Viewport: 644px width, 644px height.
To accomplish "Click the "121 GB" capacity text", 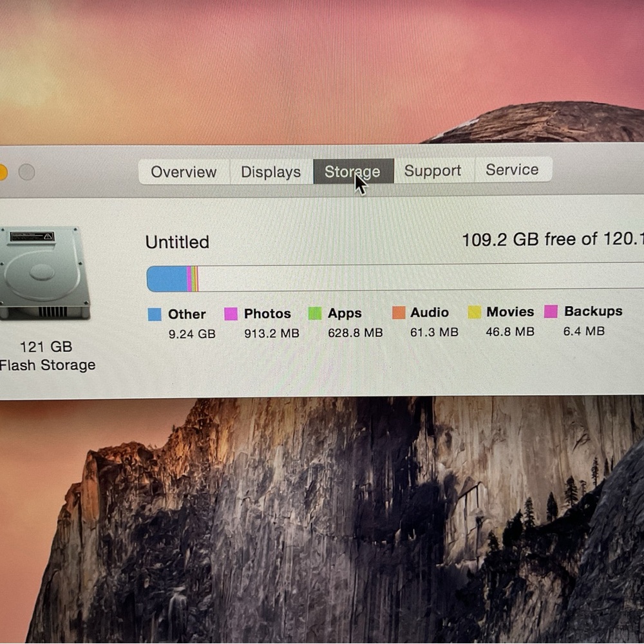I will click(x=46, y=346).
